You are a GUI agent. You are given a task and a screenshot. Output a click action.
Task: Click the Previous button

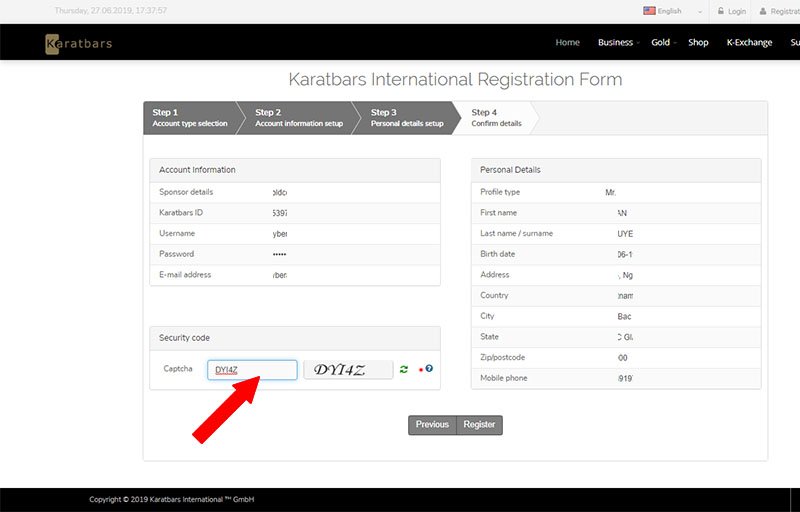[432, 425]
